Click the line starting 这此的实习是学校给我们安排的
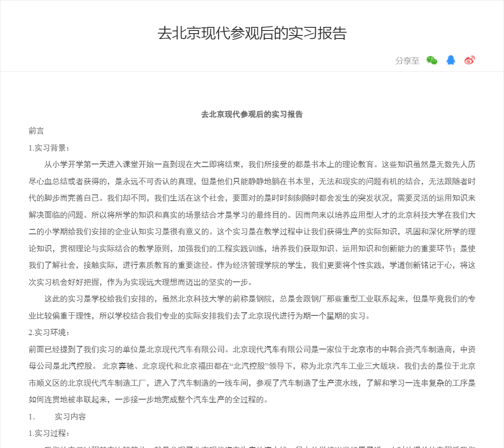Viewport: 504px width, 448px height. coord(260,299)
